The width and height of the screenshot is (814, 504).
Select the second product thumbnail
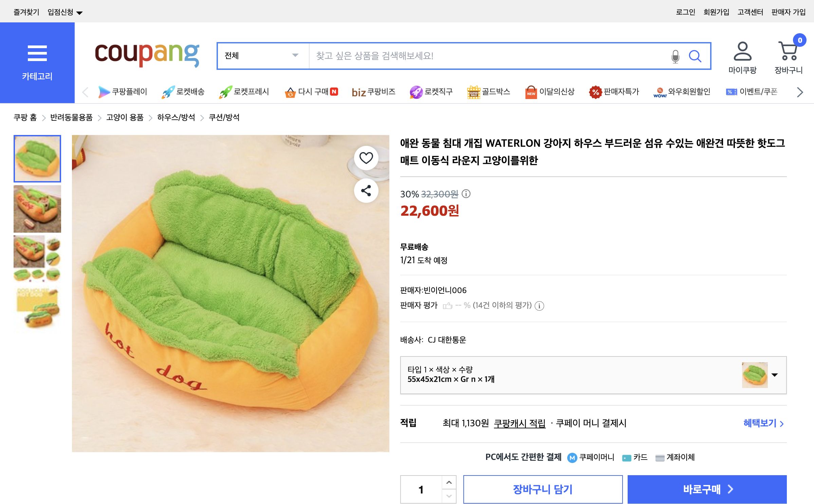(x=37, y=209)
